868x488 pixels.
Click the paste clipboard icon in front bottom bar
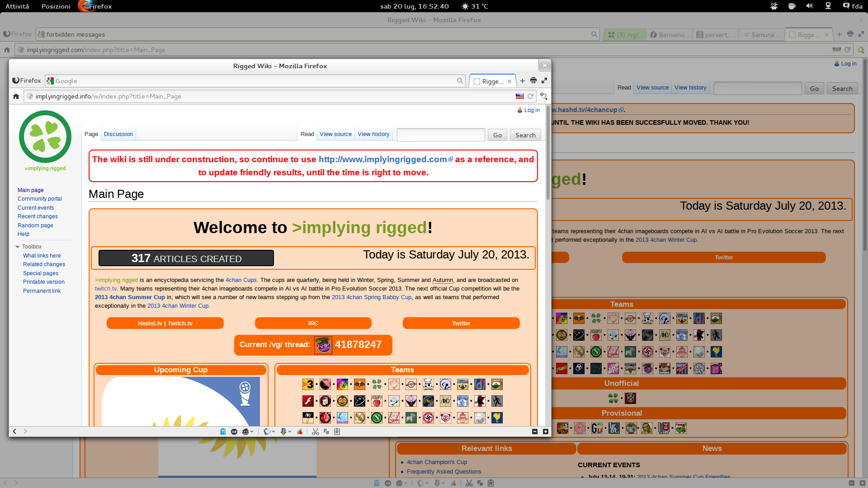(x=337, y=432)
